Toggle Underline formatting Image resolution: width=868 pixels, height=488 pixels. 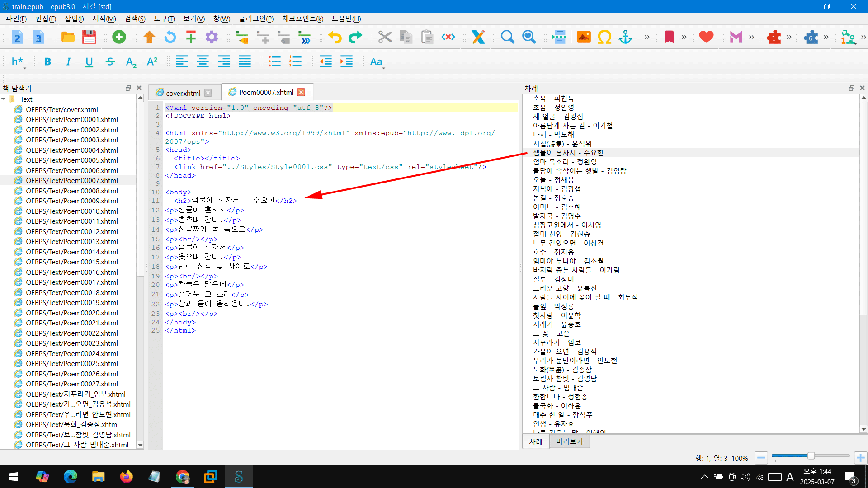click(x=89, y=62)
